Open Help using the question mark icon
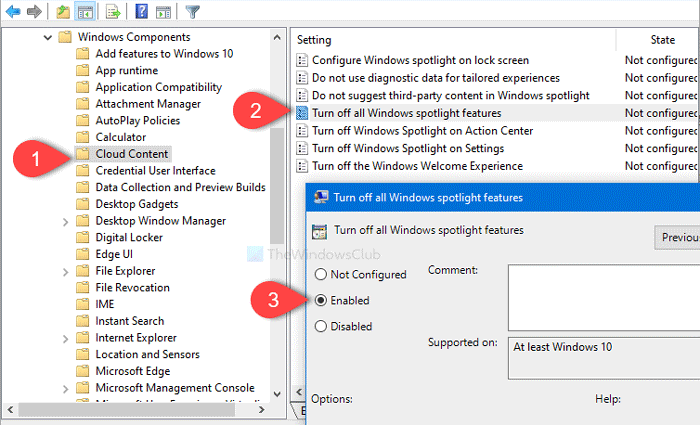Viewport: 700px width, 425px height. pos(141,12)
